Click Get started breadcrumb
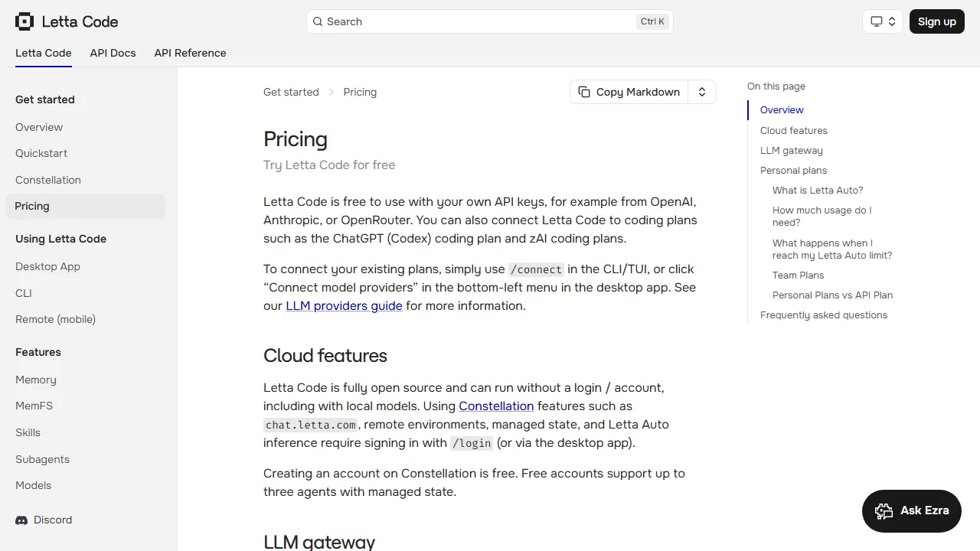The width and height of the screenshot is (980, 551). [x=291, y=92]
